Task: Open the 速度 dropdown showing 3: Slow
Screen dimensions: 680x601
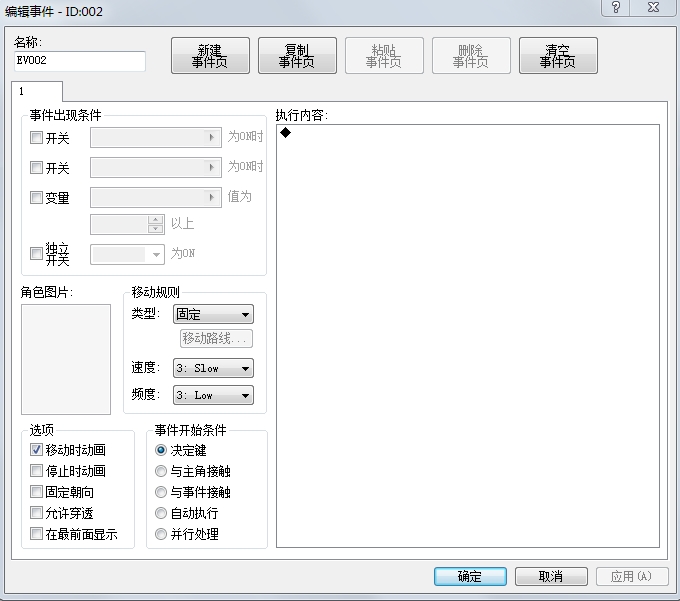Action: click(213, 368)
